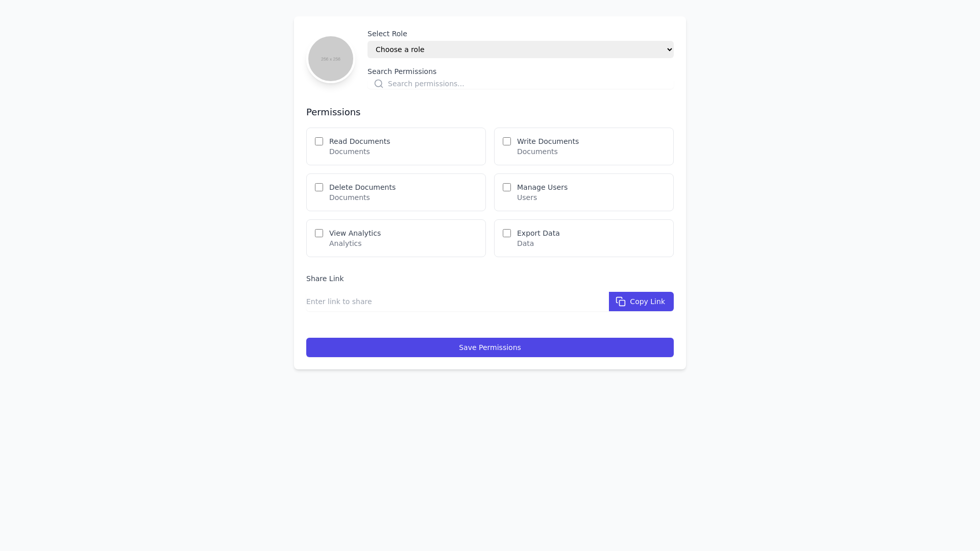Viewport: 980px width, 551px height.
Task: Toggle the Manage Users checkbox
Action: tap(506, 187)
